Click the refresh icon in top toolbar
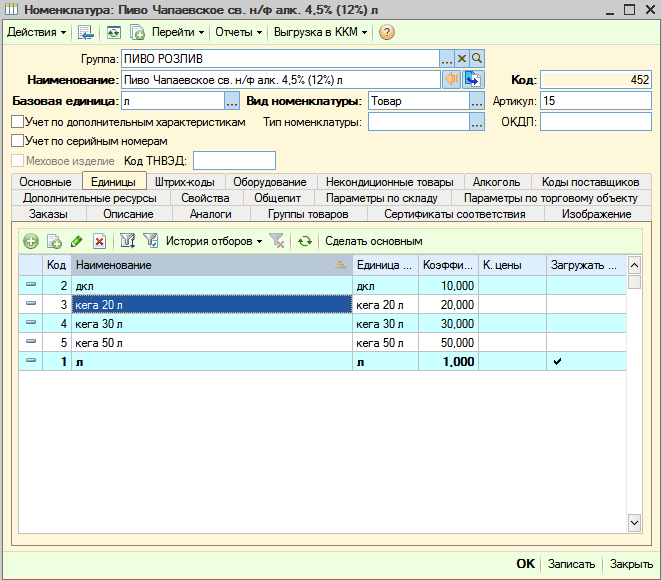The height and width of the screenshot is (580, 662). click(x=113, y=32)
